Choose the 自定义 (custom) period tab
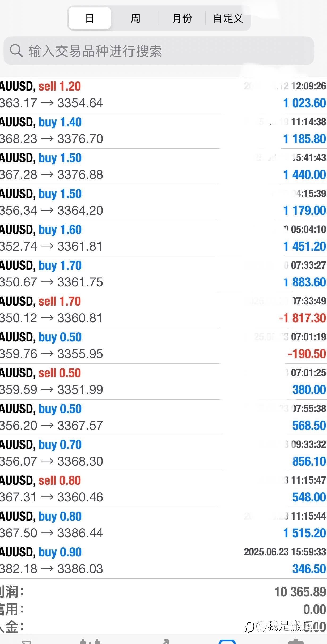 tap(228, 18)
